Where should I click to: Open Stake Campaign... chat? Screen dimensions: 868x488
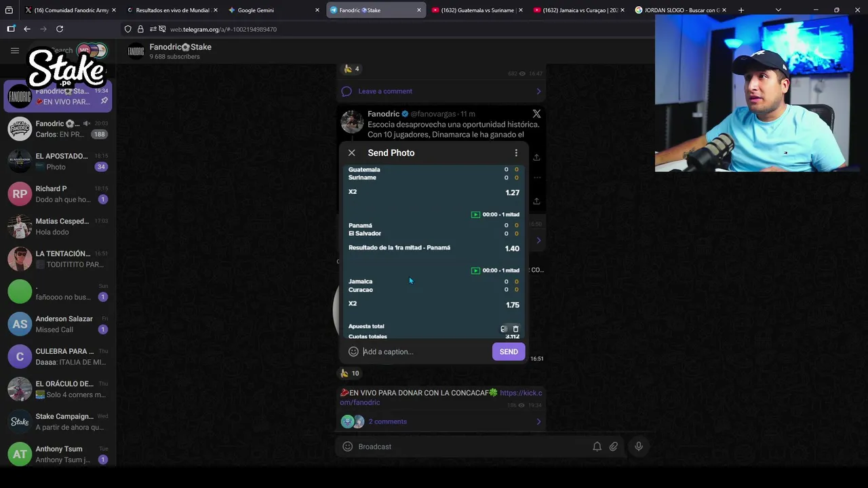(x=58, y=422)
